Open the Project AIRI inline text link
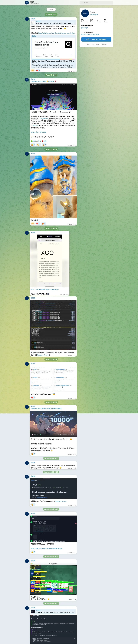 [44, 119]
